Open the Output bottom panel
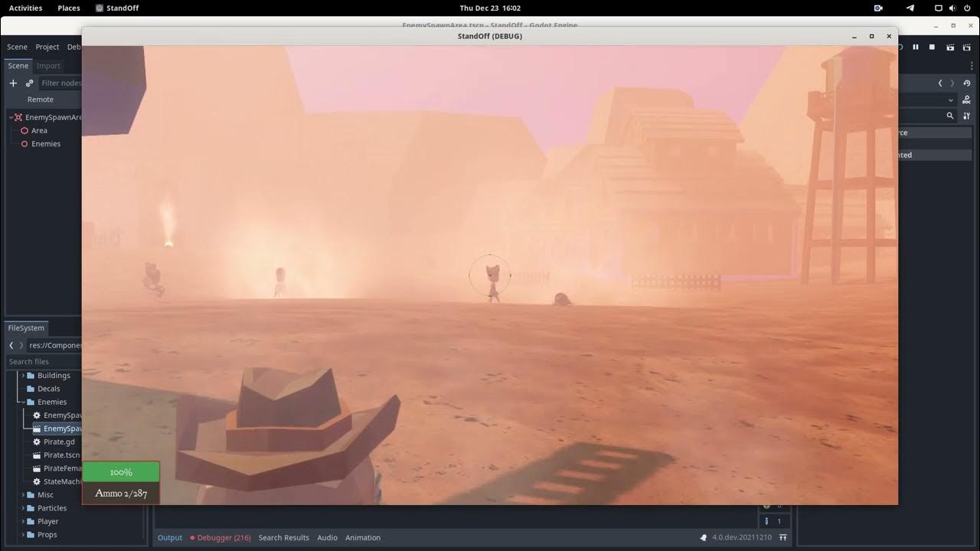This screenshot has width=980, height=551. tap(169, 537)
